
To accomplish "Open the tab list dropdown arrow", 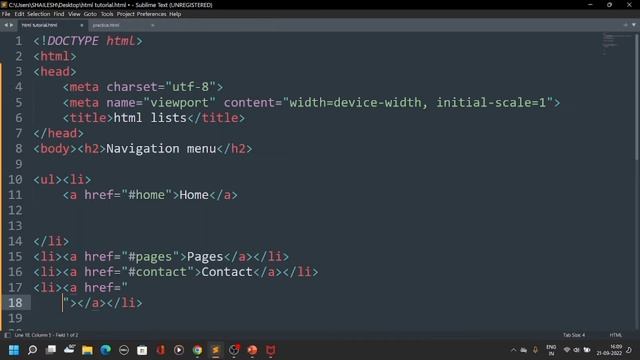I will tap(633, 25).
